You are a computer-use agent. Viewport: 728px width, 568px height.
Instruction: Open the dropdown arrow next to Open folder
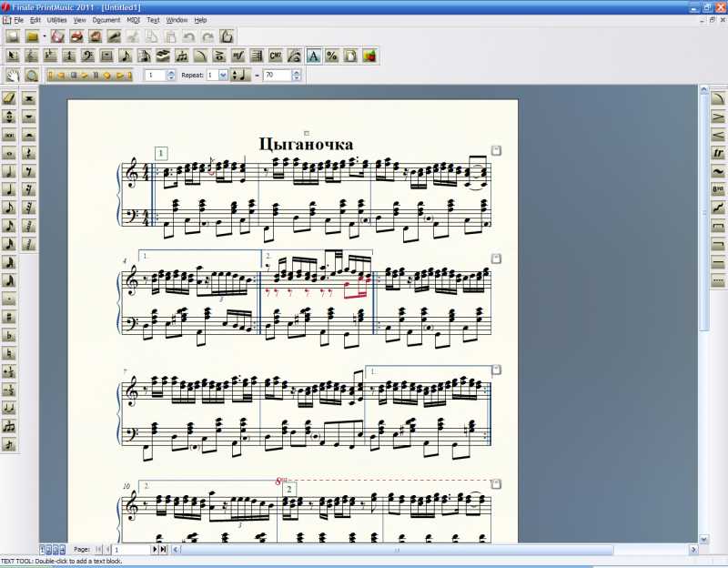point(45,36)
